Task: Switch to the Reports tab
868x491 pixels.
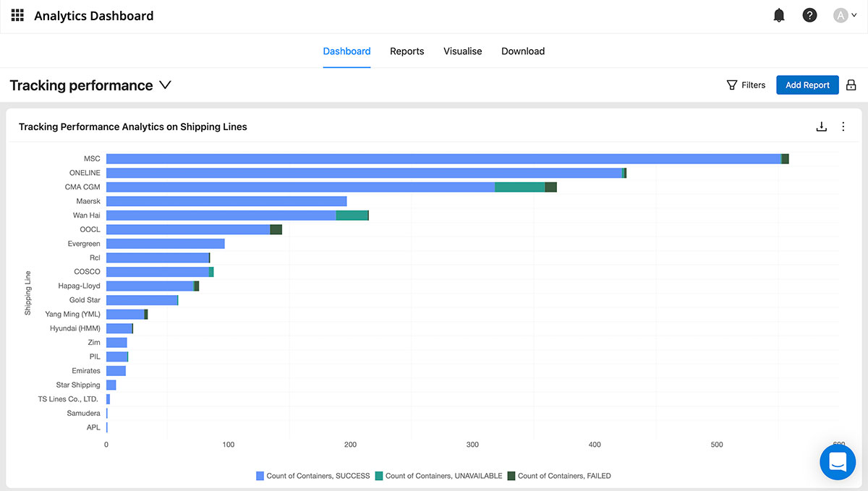Action: click(407, 51)
